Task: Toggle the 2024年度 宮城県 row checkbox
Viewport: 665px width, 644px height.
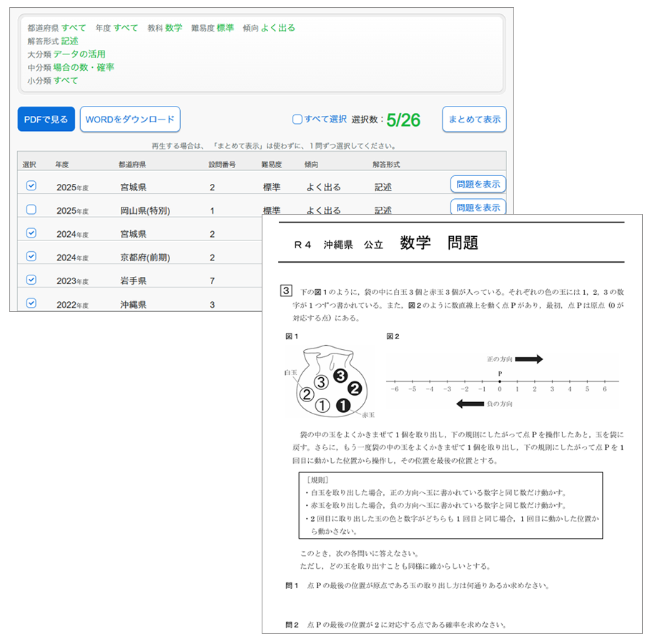Action: (x=31, y=233)
